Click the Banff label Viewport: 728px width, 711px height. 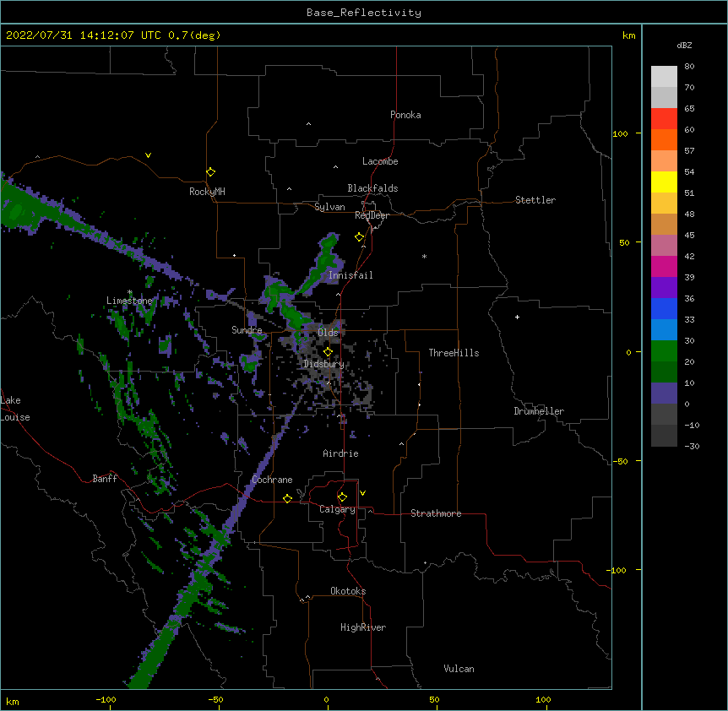105,479
